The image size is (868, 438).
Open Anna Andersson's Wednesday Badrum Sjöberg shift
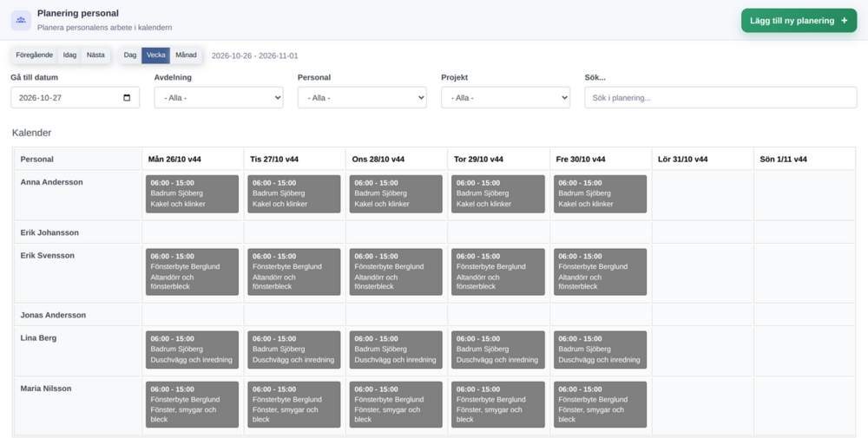click(396, 194)
